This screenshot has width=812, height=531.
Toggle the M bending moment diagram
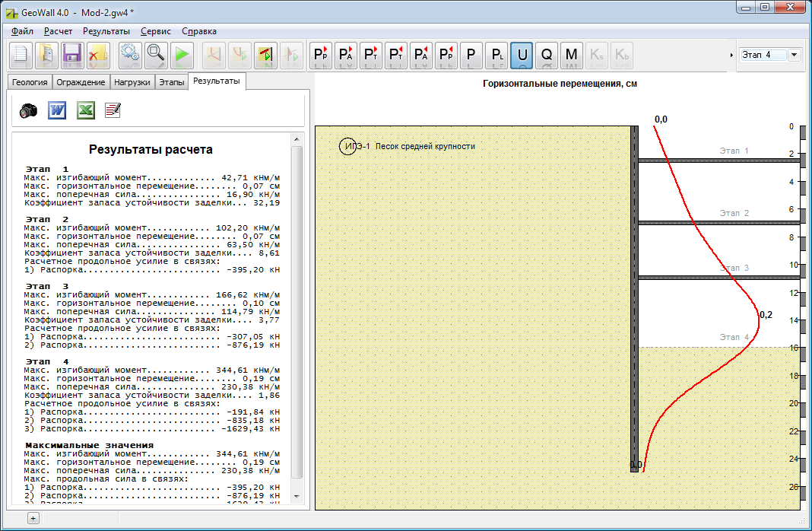pos(572,55)
